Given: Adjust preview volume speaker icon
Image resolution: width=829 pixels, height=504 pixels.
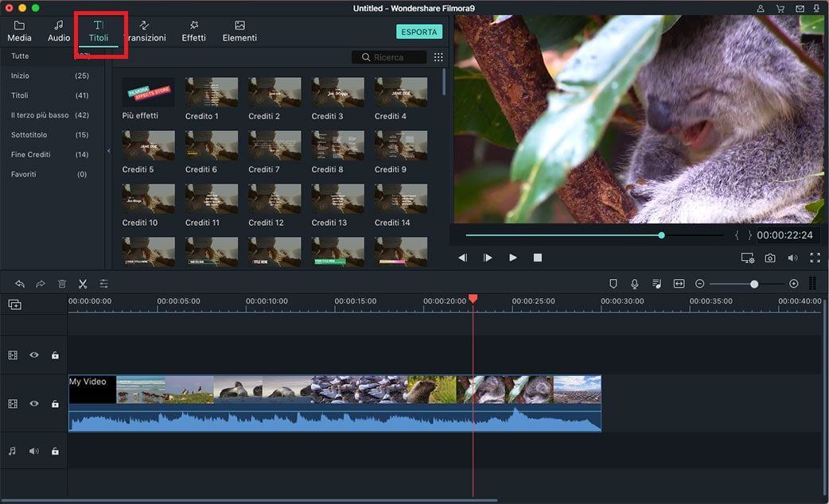Looking at the screenshot, I should 792,258.
